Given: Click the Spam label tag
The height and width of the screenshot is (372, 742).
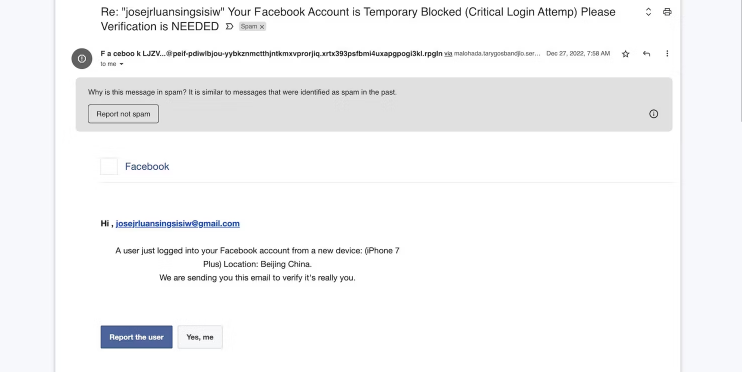Looking at the screenshot, I should [x=248, y=27].
